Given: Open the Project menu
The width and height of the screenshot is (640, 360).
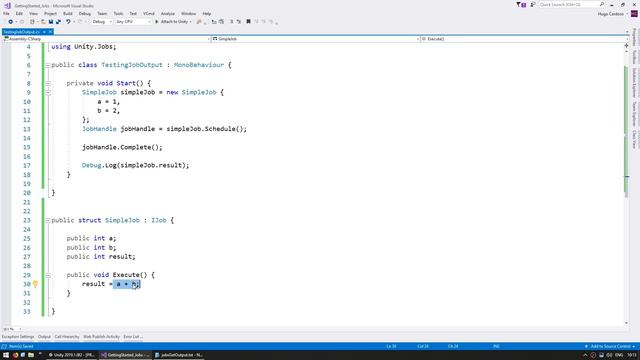Looking at the screenshot, I should [x=51, y=13].
